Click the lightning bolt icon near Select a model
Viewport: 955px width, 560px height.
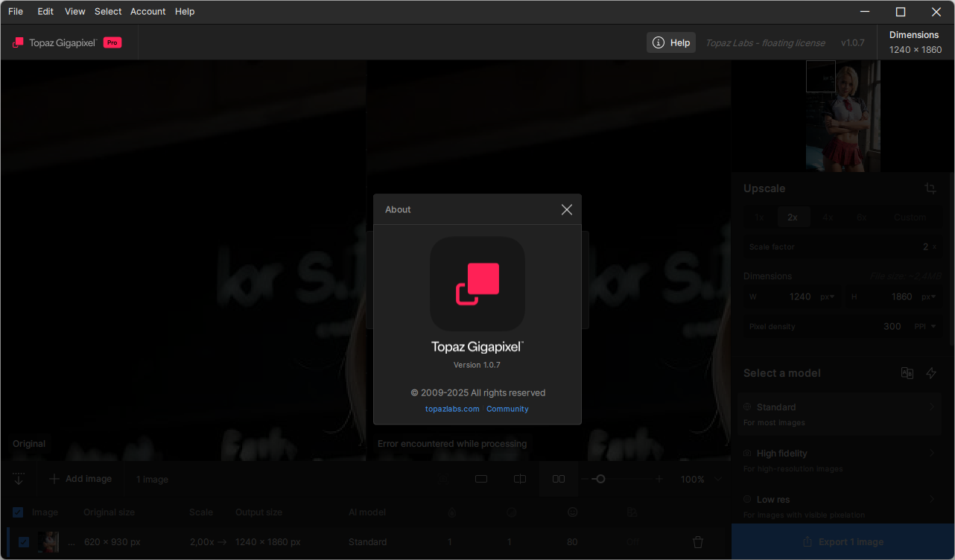pyautogui.click(x=931, y=373)
